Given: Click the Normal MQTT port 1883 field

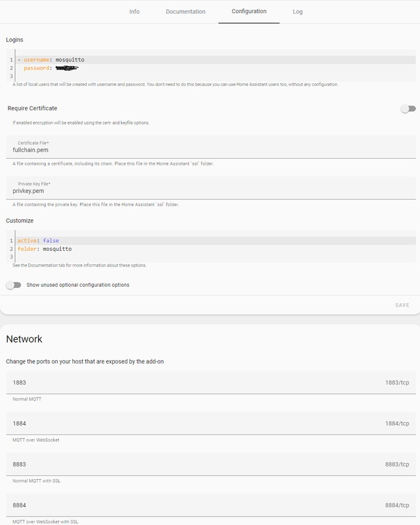Looking at the screenshot, I should [197, 382].
